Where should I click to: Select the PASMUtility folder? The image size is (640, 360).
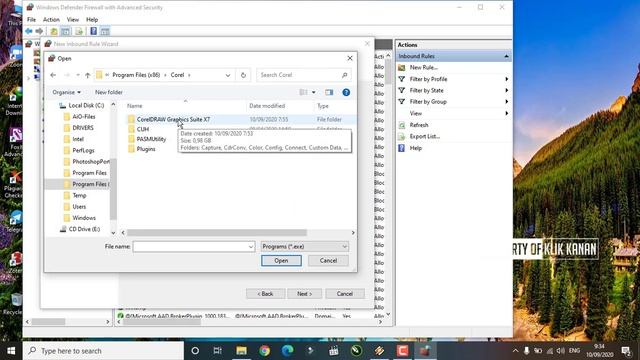click(151, 139)
